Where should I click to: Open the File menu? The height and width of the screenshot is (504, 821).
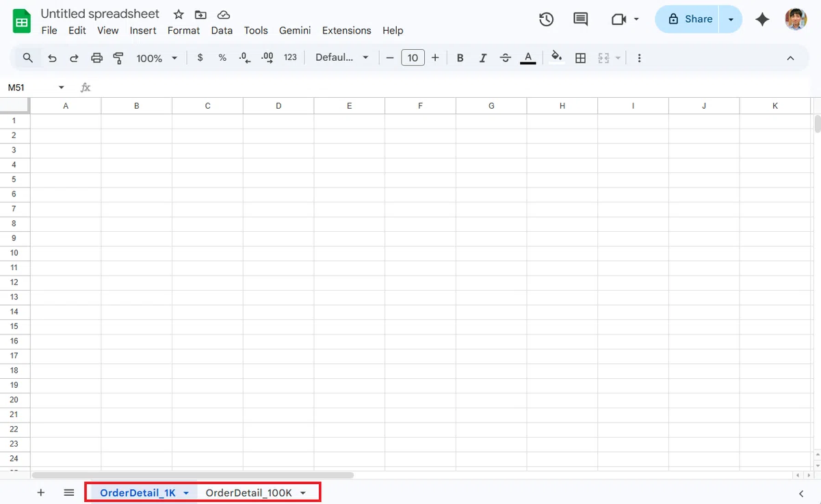pos(49,31)
